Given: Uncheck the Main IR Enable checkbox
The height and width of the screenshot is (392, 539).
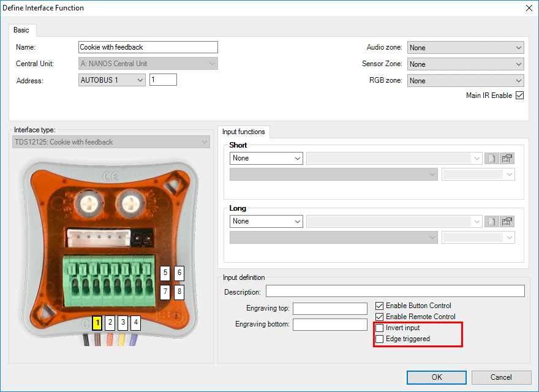Looking at the screenshot, I should click(519, 96).
